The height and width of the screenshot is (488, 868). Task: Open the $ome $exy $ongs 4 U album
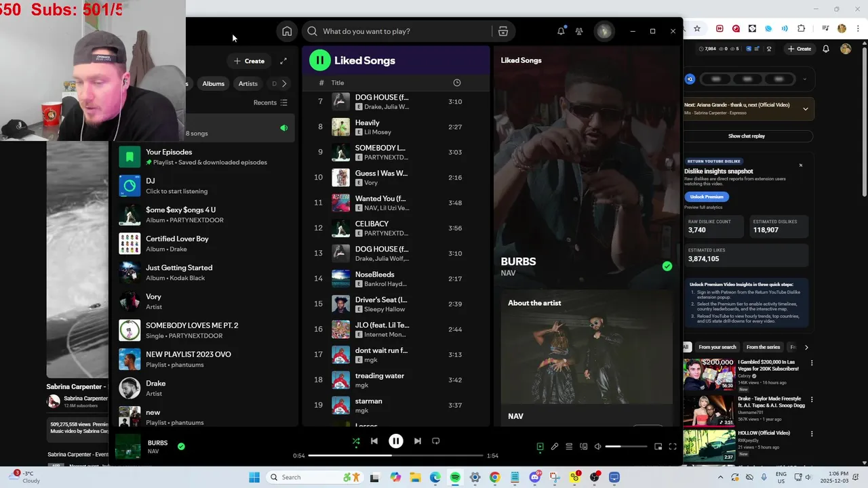click(x=202, y=215)
